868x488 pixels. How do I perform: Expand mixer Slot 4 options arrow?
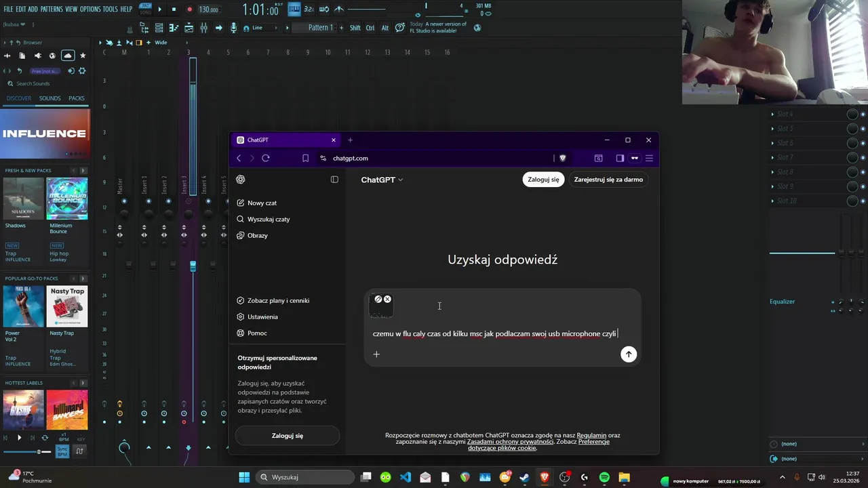pos(772,114)
